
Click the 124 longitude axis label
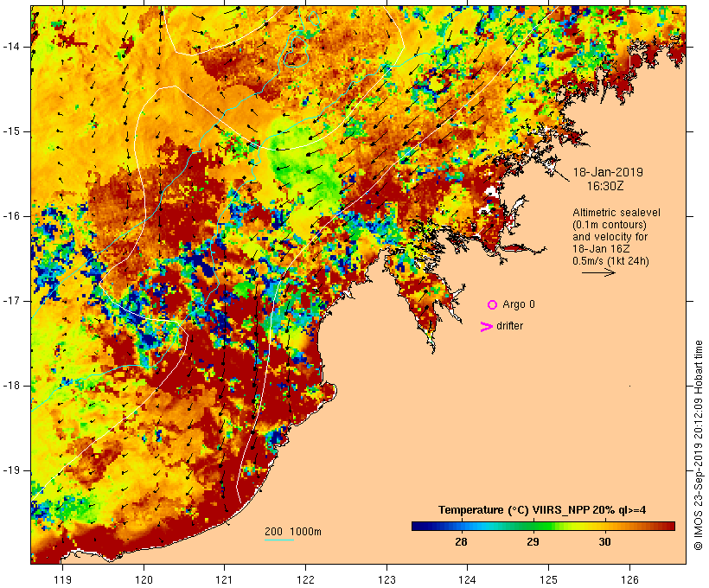pos(468,579)
